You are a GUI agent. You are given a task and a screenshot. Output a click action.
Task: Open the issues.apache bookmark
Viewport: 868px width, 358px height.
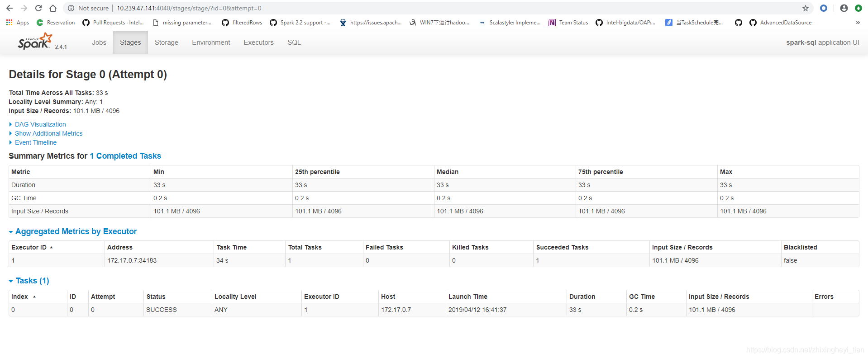click(x=371, y=23)
